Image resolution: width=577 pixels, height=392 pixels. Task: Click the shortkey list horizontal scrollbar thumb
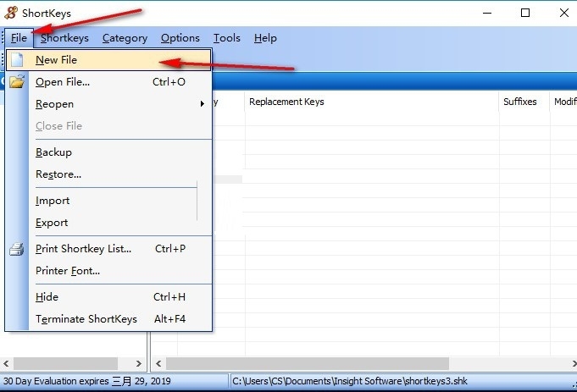pos(308,364)
